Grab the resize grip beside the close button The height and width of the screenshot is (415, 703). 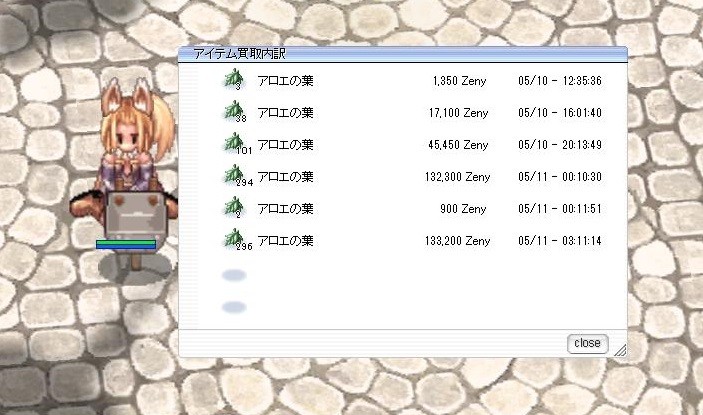point(620,350)
